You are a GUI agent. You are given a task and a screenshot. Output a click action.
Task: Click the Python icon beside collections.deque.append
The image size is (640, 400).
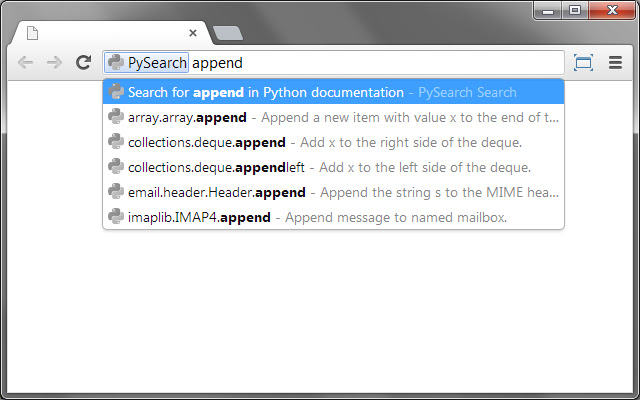click(116, 142)
